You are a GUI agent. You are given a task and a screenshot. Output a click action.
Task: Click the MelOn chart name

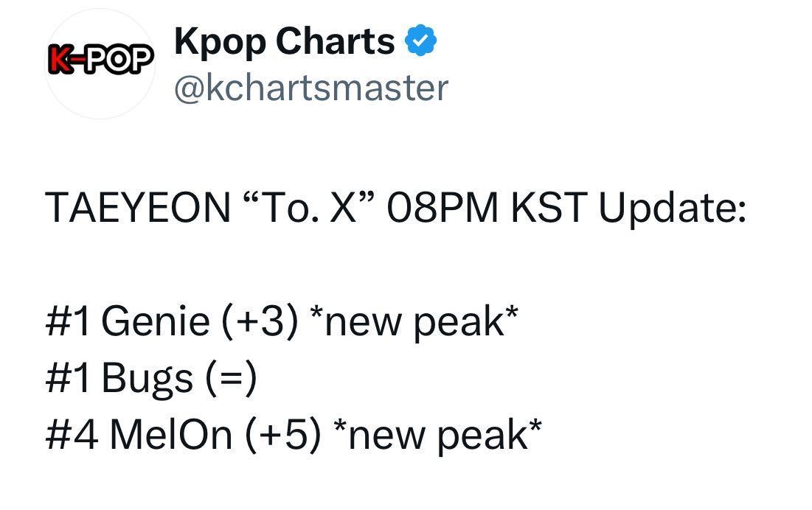point(171,435)
